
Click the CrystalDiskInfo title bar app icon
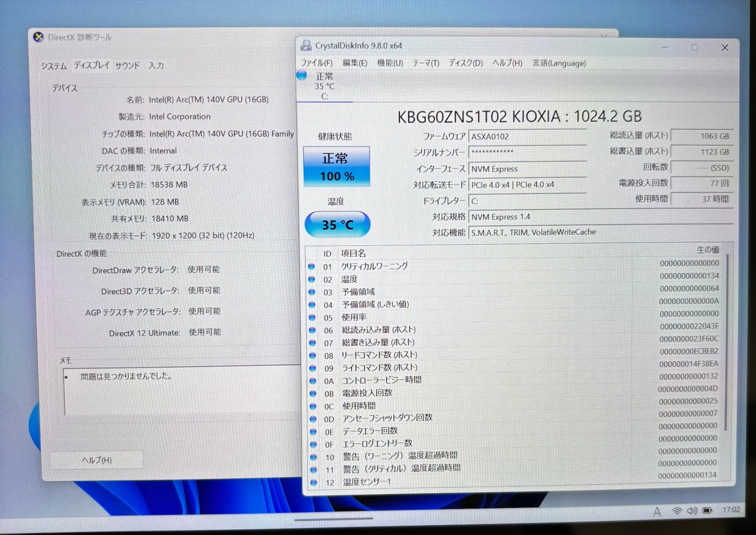click(306, 46)
